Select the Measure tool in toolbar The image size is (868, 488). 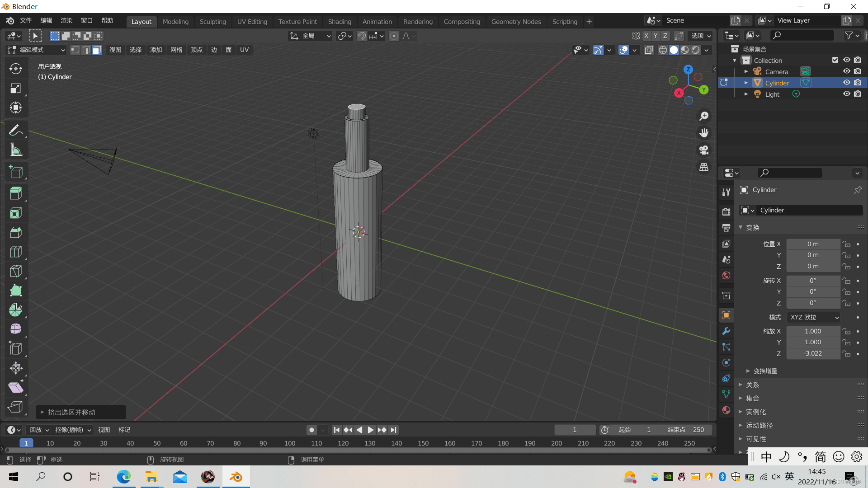coord(16,150)
